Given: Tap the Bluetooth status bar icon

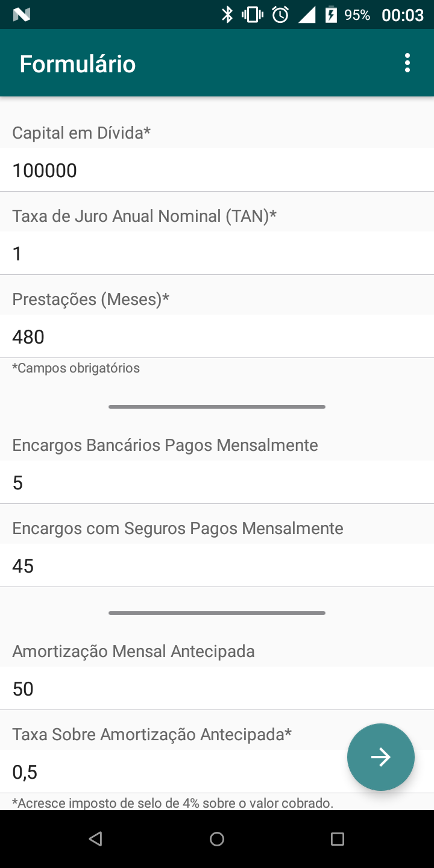Looking at the screenshot, I should pyautogui.click(x=227, y=14).
